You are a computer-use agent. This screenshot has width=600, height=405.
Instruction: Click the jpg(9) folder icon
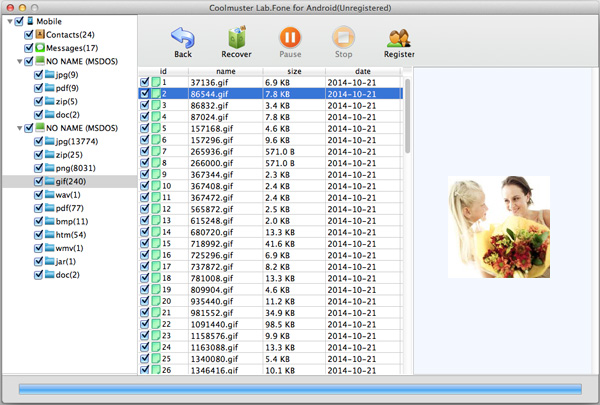coord(49,74)
